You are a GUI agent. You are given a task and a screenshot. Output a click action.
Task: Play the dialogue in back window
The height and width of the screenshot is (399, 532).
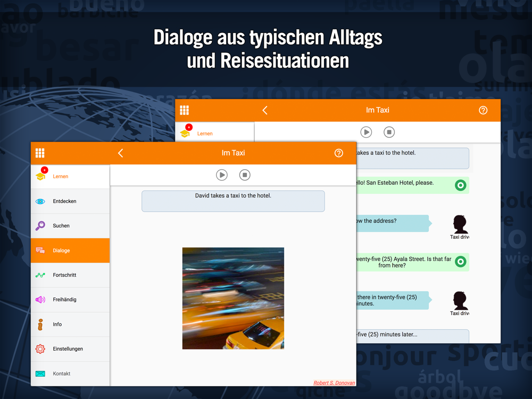tap(366, 132)
